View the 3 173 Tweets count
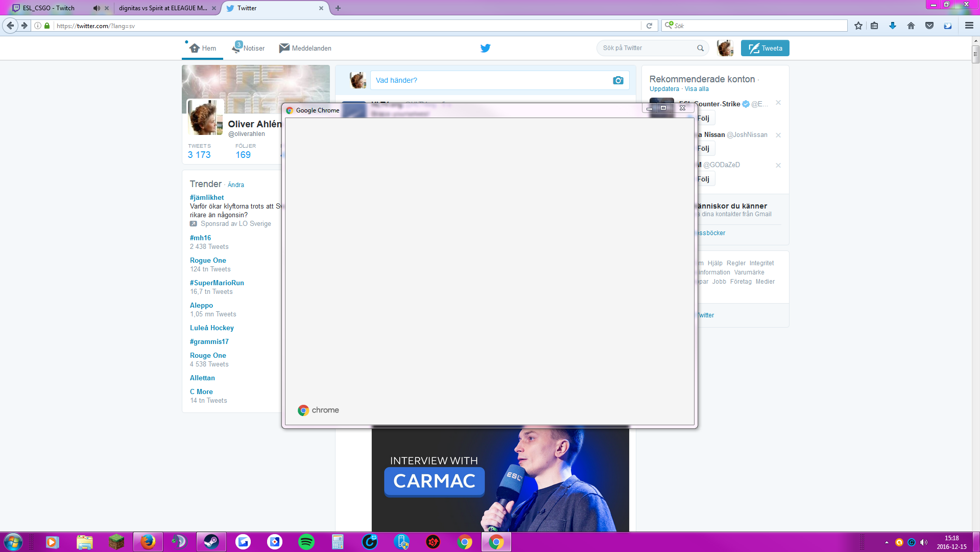This screenshot has width=980, height=552. tap(199, 155)
